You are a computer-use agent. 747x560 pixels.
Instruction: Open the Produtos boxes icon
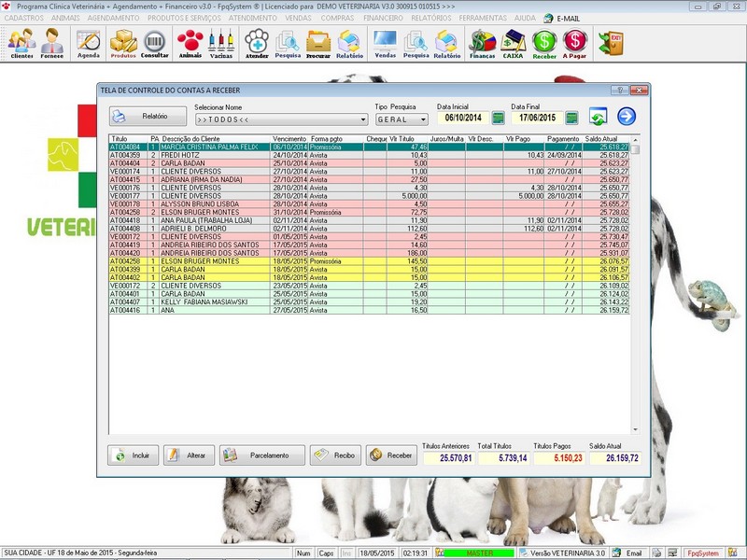[123, 43]
